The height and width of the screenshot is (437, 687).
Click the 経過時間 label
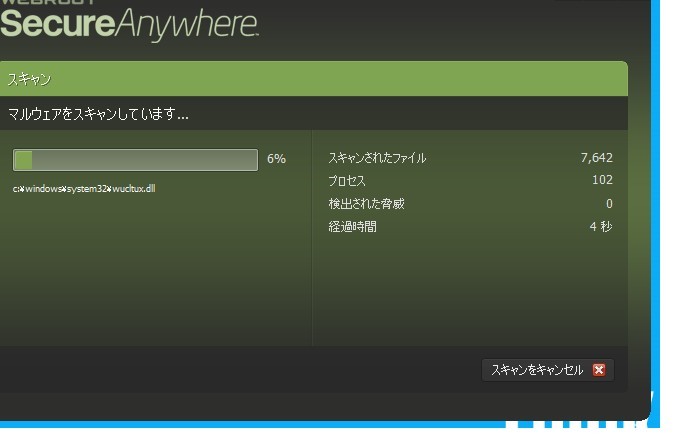click(x=353, y=227)
